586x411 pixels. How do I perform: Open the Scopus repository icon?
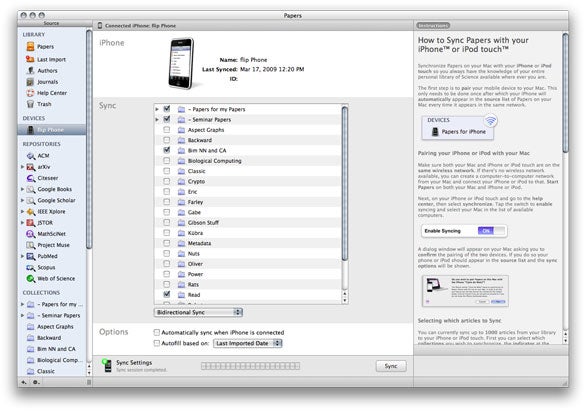pyautogui.click(x=31, y=268)
